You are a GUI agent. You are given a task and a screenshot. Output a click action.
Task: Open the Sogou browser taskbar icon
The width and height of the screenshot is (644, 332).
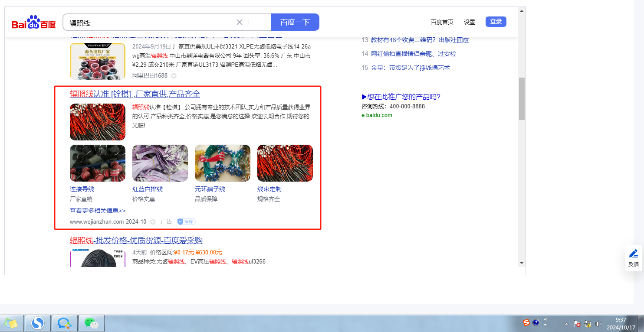[x=38, y=323]
